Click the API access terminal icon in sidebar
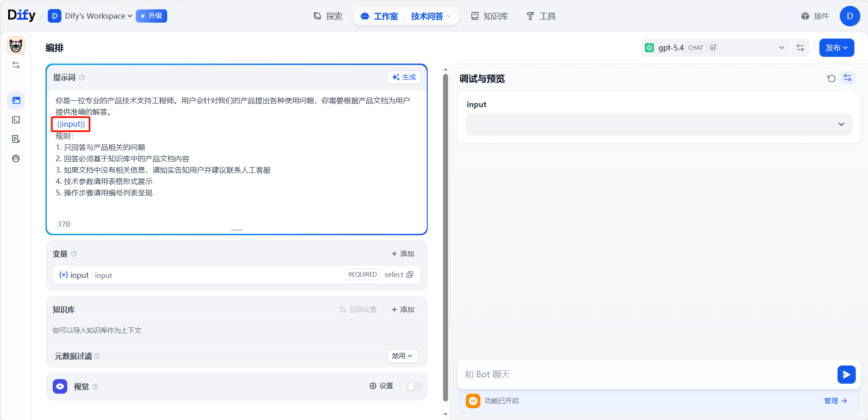868x420 pixels. tap(16, 120)
